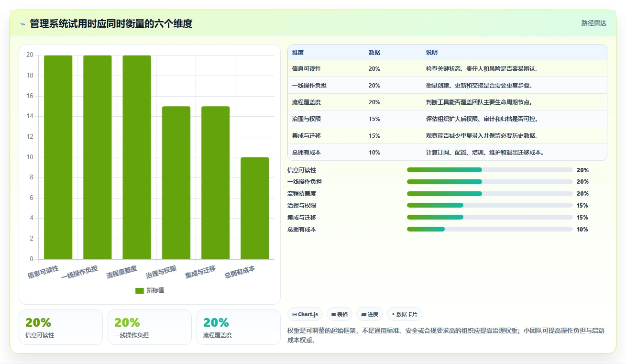
Task: Open the 信息可读性 20% stat card
Action: tap(61, 327)
